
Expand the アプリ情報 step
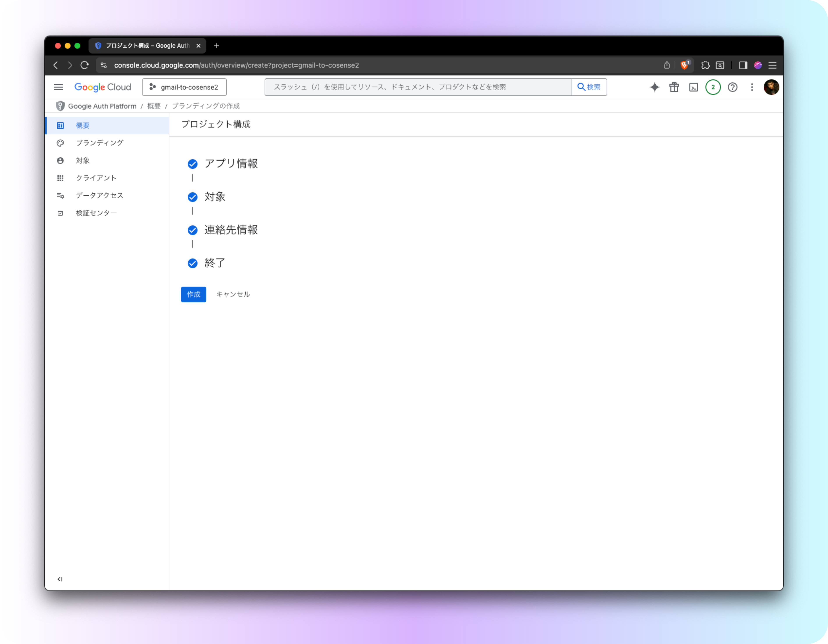(231, 164)
